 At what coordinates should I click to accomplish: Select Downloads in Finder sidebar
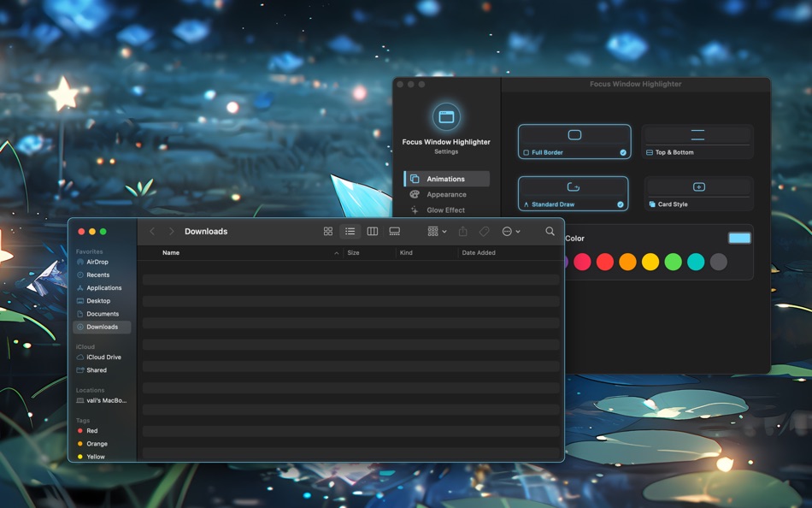(x=102, y=327)
